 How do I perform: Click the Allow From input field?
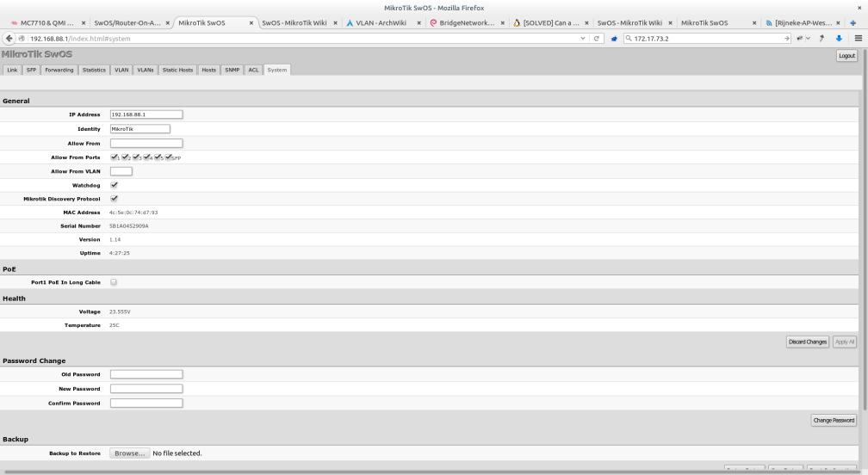[x=146, y=143]
